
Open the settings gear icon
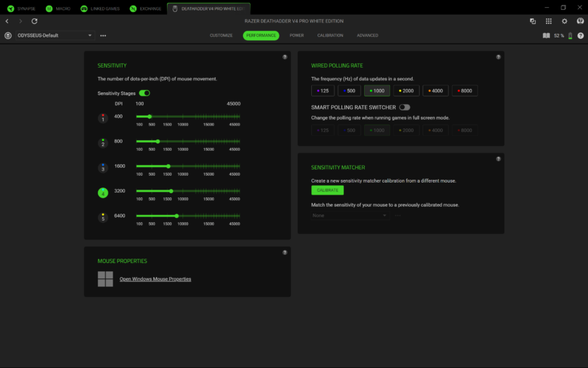coord(564,21)
